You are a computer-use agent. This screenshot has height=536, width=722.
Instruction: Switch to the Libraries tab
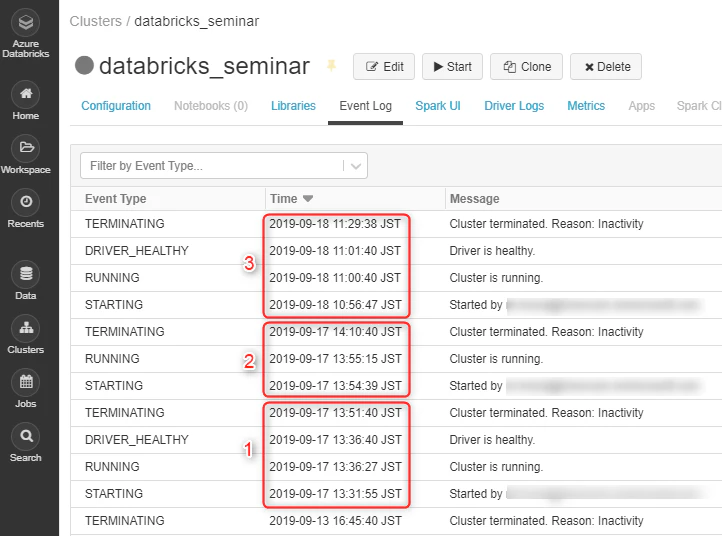point(293,106)
